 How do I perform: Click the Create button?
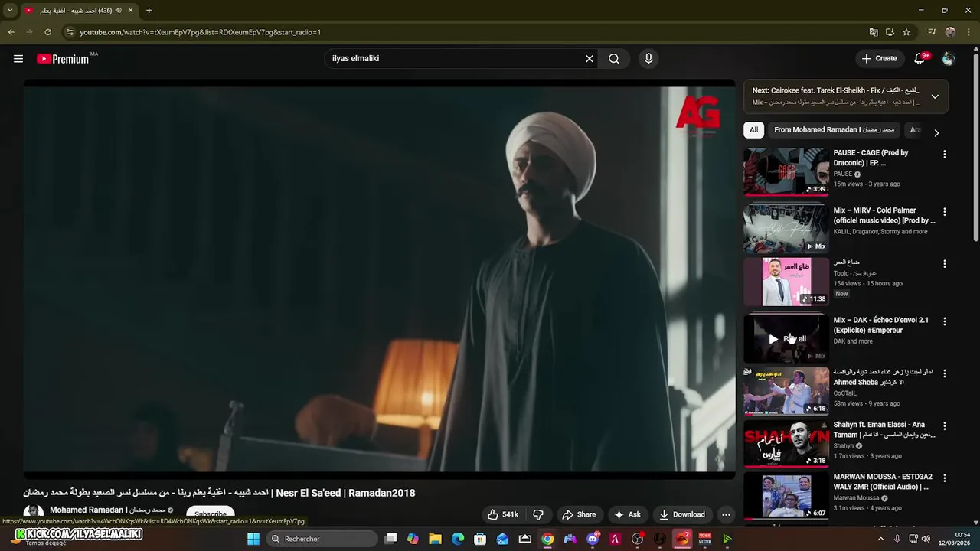879,58
